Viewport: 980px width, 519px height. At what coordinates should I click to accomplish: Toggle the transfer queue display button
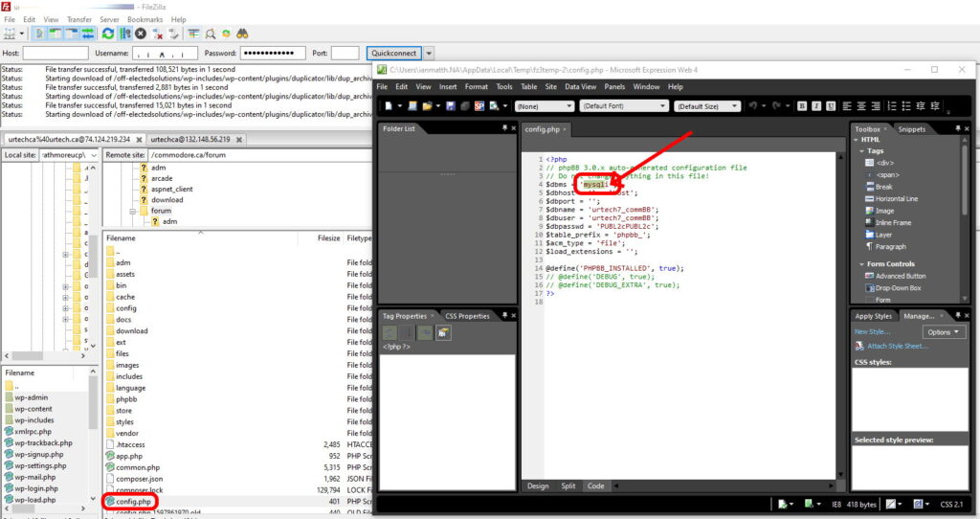point(85,34)
